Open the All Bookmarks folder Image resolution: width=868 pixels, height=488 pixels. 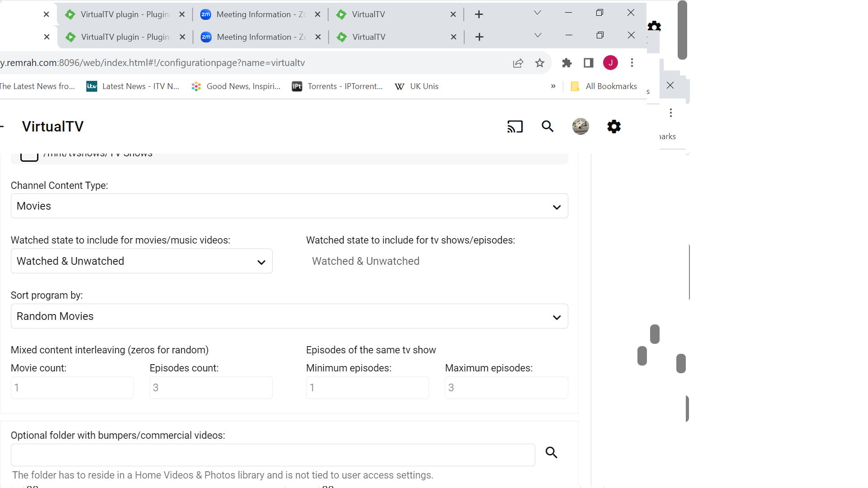pyautogui.click(x=604, y=86)
